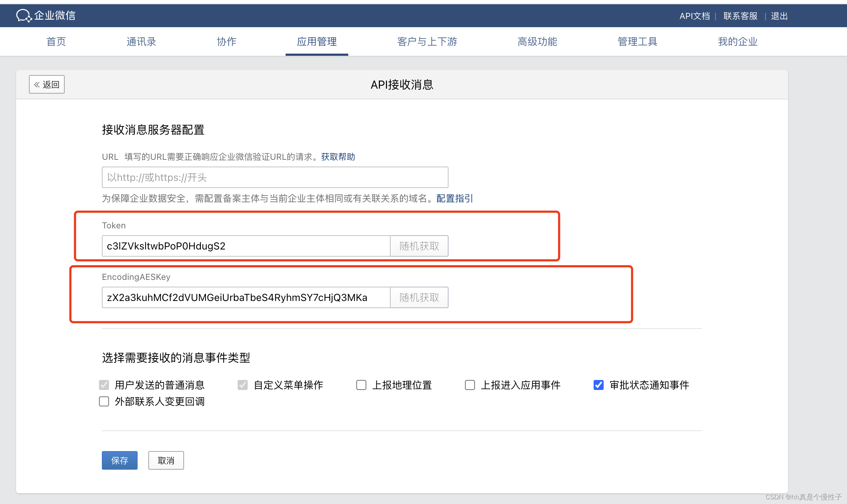Open the 协作 navigation tab

click(x=227, y=42)
